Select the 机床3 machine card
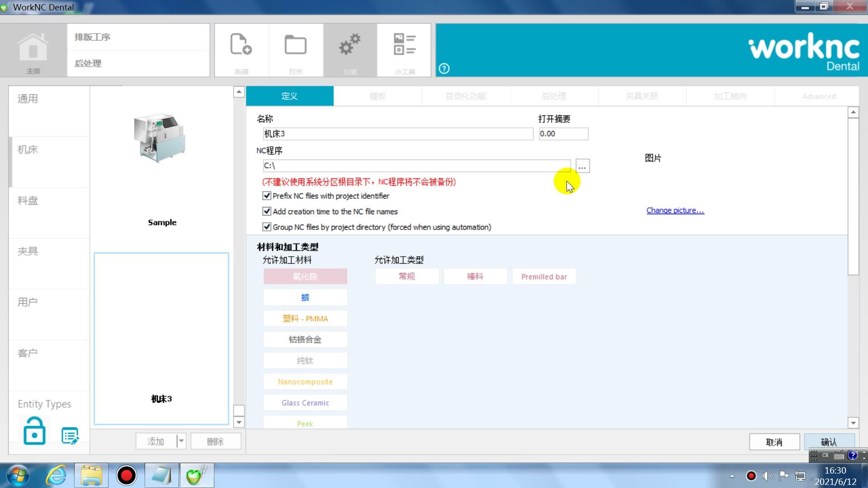Viewport: 868px width, 488px height. click(161, 339)
